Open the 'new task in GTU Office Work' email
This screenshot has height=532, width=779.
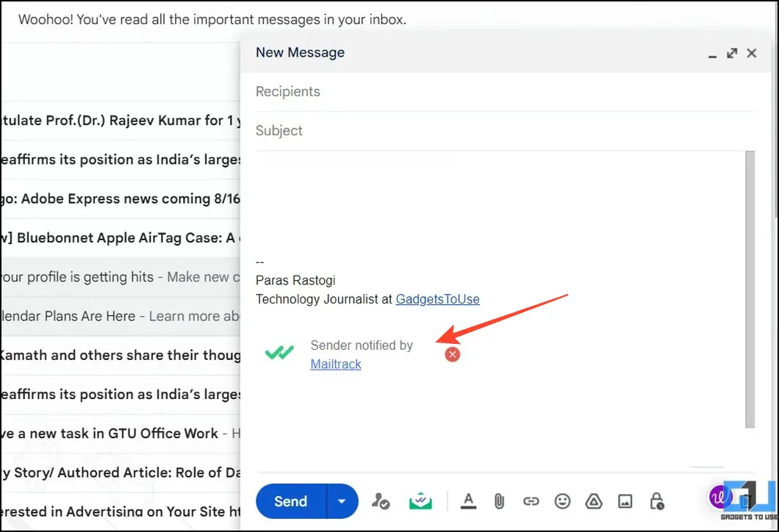click(x=121, y=434)
